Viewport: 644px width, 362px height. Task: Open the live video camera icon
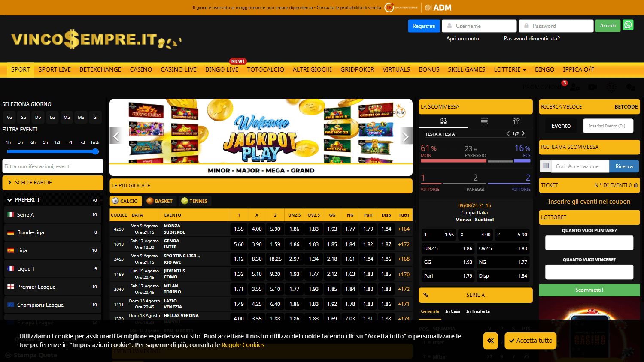[x=592, y=87]
